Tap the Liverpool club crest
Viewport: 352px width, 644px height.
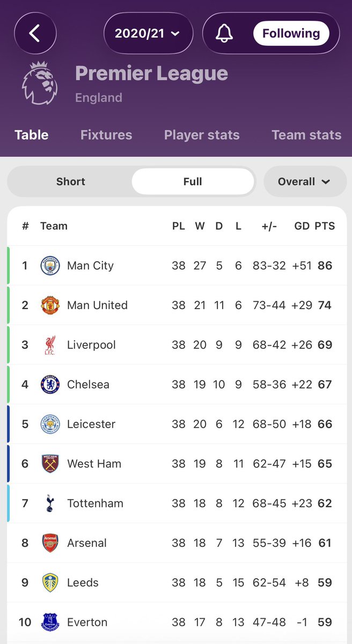click(50, 345)
